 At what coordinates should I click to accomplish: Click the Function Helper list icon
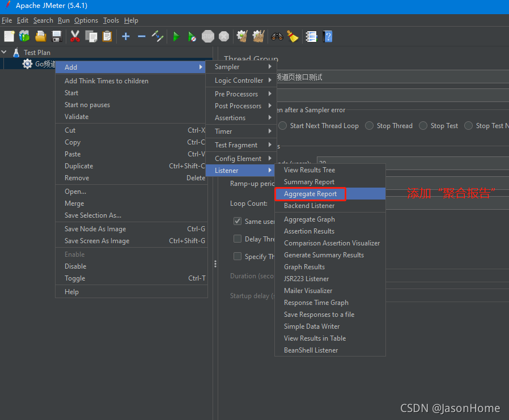point(311,36)
